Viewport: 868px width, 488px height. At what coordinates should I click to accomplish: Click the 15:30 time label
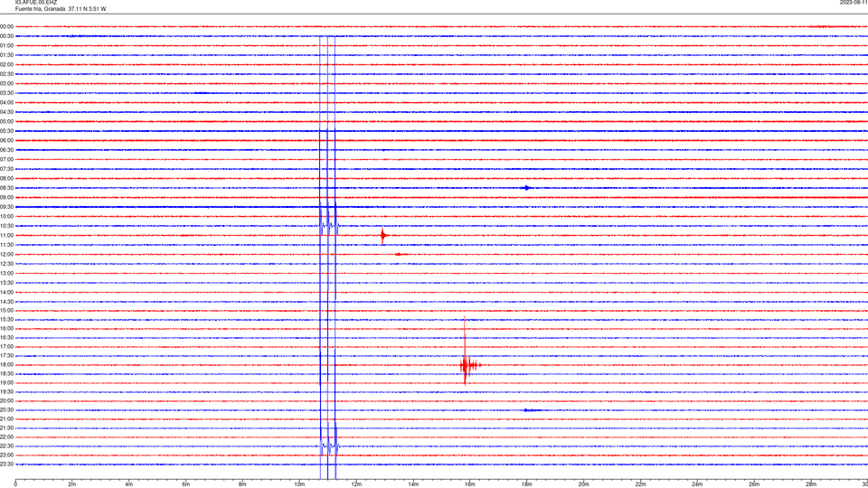pos(6,319)
